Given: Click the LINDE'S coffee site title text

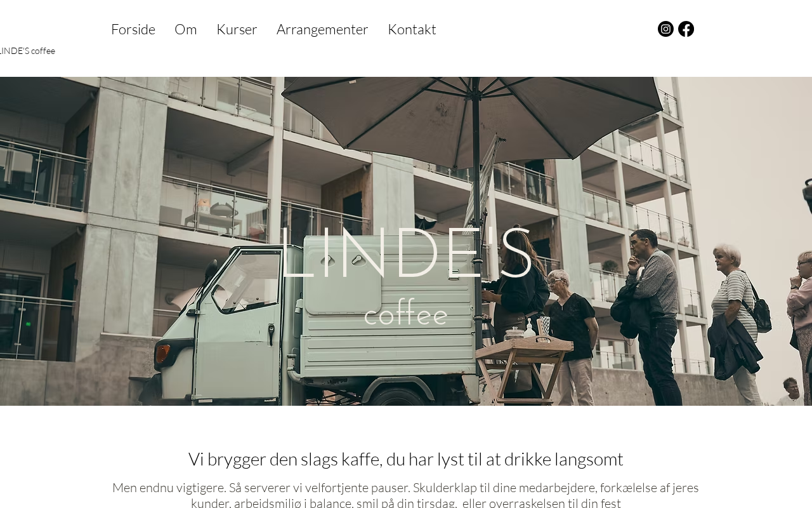Looking at the screenshot, I should click(x=27, y=51).
